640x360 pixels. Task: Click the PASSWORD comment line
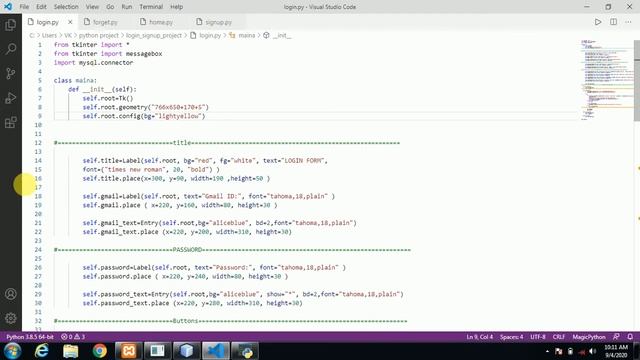pyautogui.click(x=232, y=249)
